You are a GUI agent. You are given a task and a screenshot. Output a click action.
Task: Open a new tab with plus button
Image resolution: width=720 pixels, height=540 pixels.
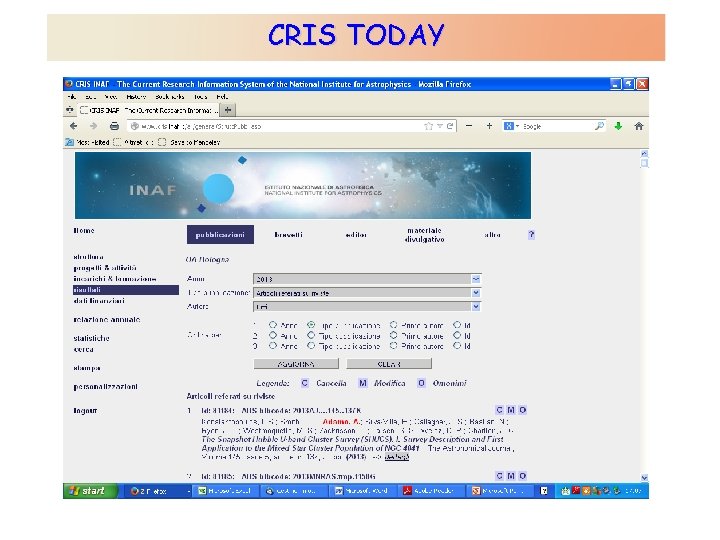click(x=228, y=110)
